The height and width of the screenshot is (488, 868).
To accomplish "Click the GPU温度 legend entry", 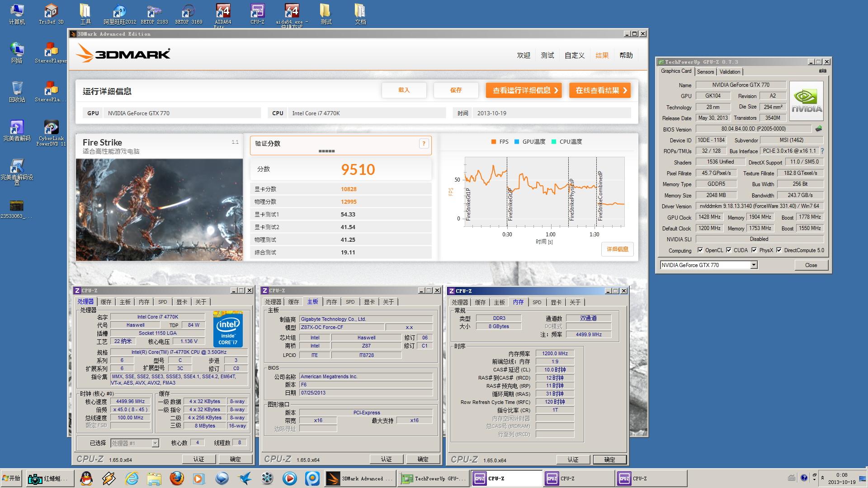I will tap(530, 142).
